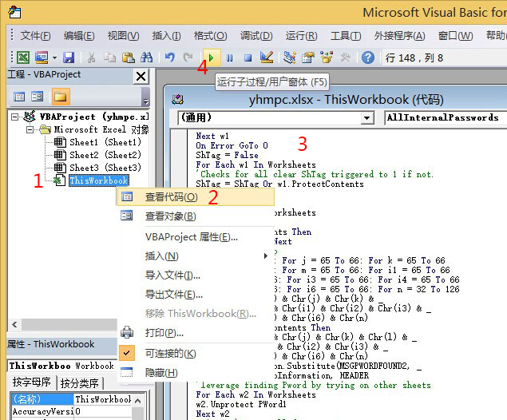Switch to the 按分类序 properties tab
This screenshot has height=420, width=507.
pyautogui.click(x=80, y=382)
